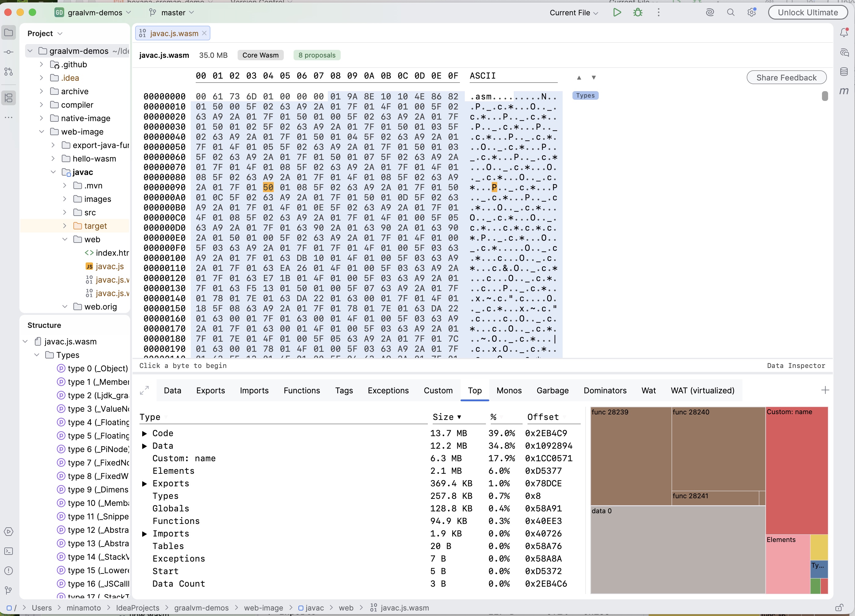This screenshot has height=616, width=855.
Task: Collapse the web-image folder
Action: [42, 132]
